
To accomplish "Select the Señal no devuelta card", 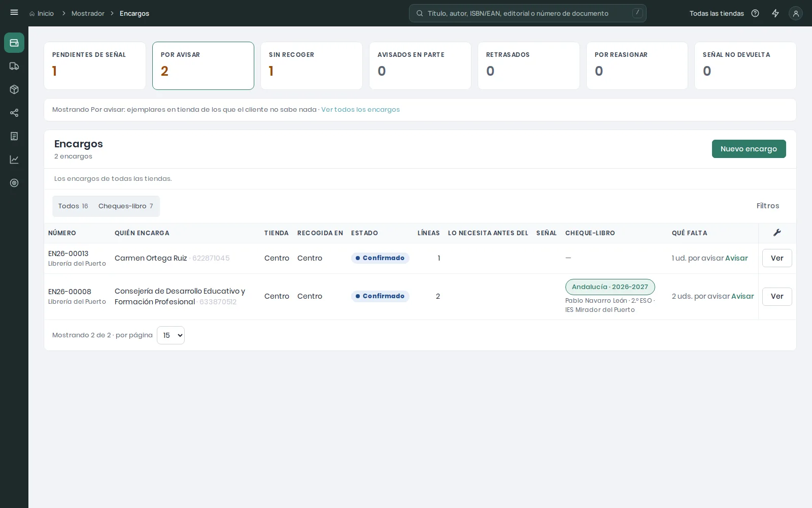I will pyautogui.click(x=746, y=66).
